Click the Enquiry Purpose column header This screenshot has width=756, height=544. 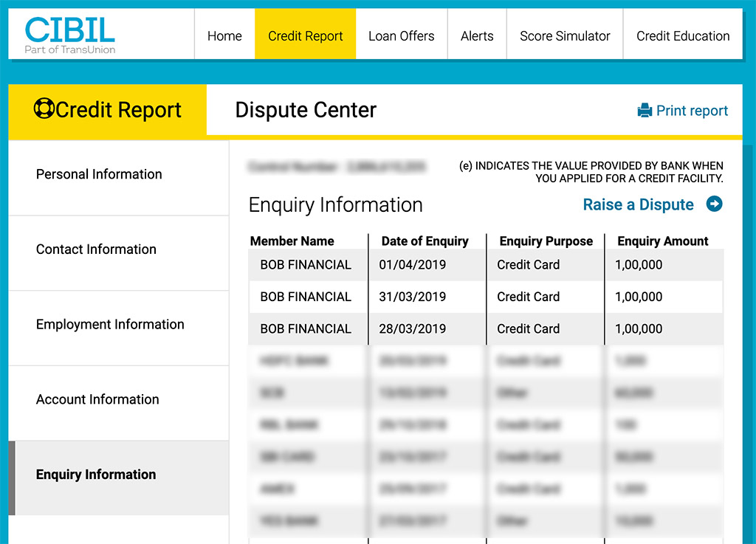[546, 241]
